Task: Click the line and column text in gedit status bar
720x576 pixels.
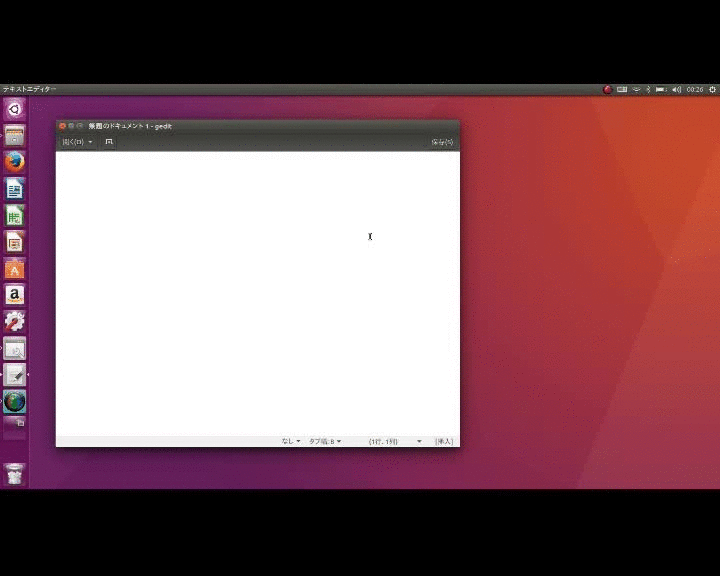Action: 383,441
